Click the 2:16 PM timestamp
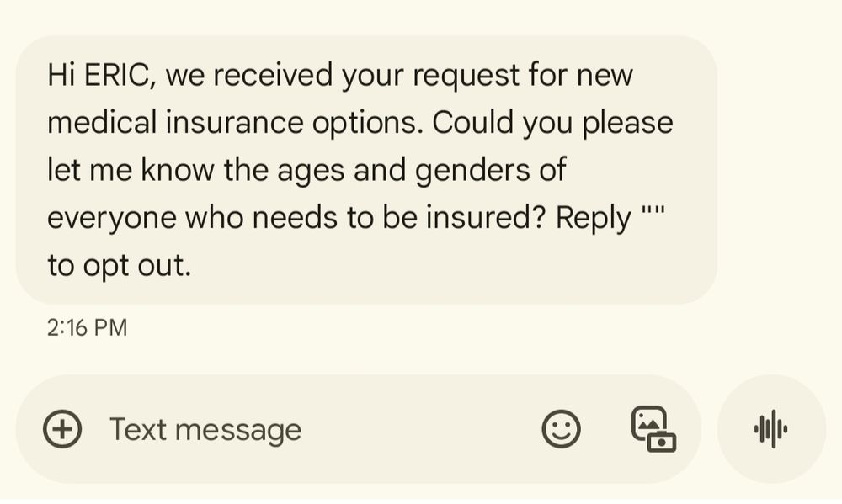This screenshot has width=842, height=504. point(84,327)
